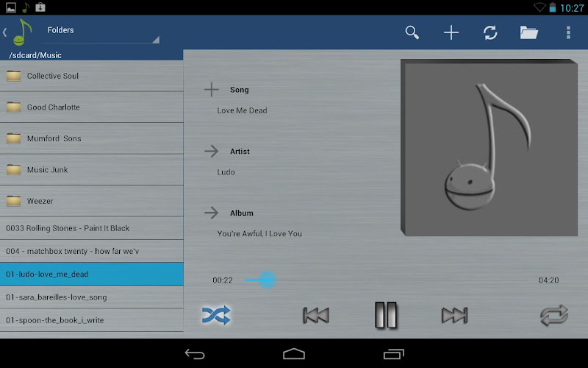Play 004 - matchbox twenty track

coord(91,251)
